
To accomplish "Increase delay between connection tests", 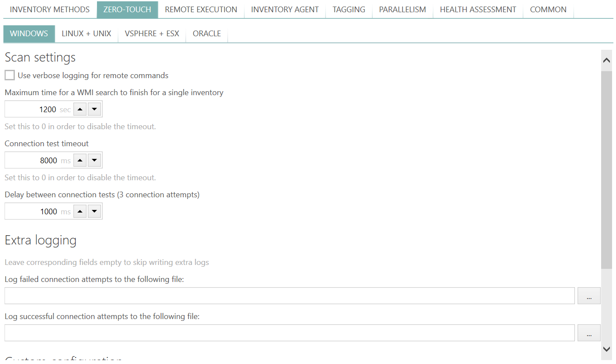I will click(80, 212).
